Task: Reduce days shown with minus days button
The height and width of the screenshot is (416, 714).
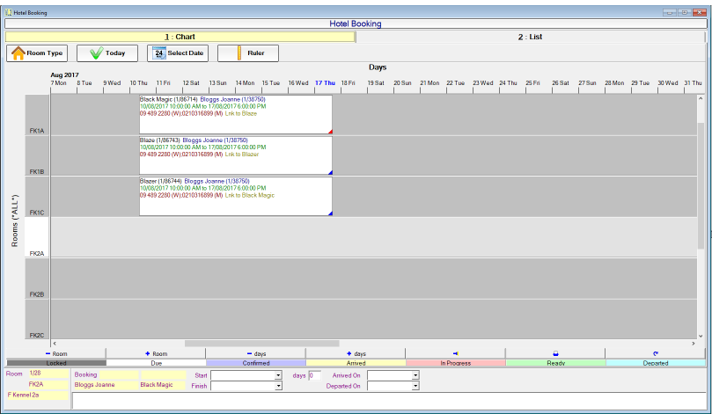Action: click(x=256, y=354)
